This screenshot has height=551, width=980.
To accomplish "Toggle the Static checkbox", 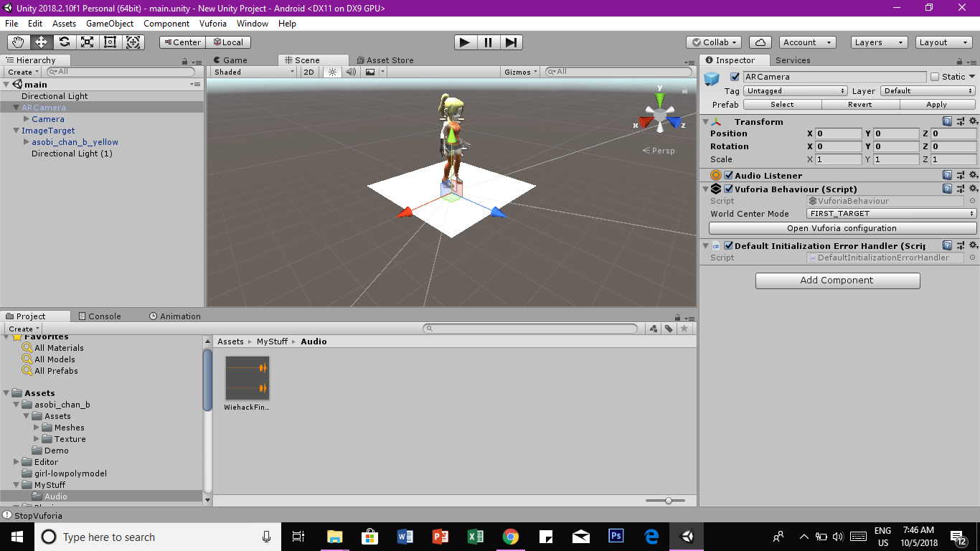I will (935, 77).
